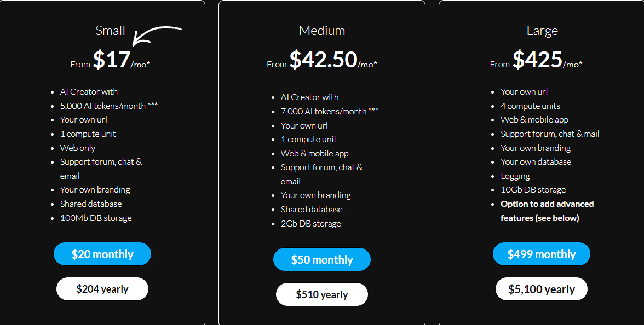
Task: Click the $499 monthly button for Large plan
Action: pyautogui.click(x=541, y=253)
